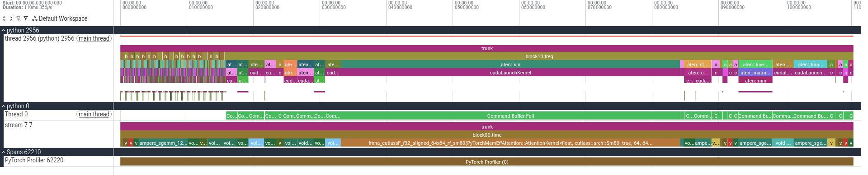Select the aten::line... green slice

coord(755,64)
